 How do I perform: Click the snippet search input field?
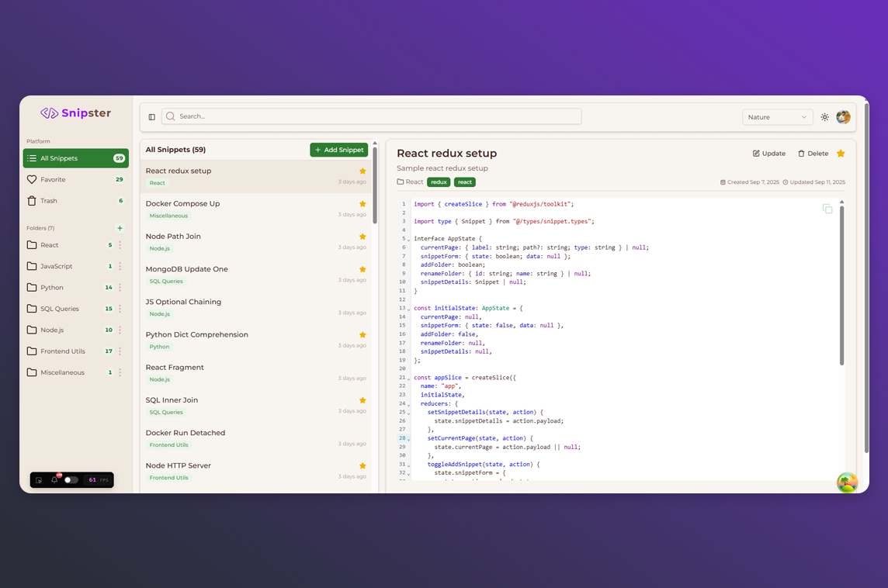[x=373, y=116]
